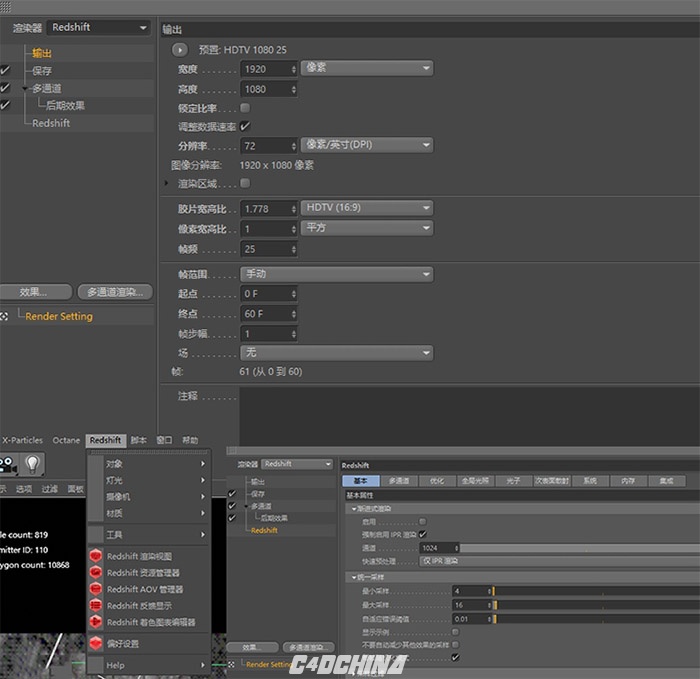Expand the 渲染区域 disclosure arrow
The height and width of the screenshot is (679, 700).
(167, 183)
